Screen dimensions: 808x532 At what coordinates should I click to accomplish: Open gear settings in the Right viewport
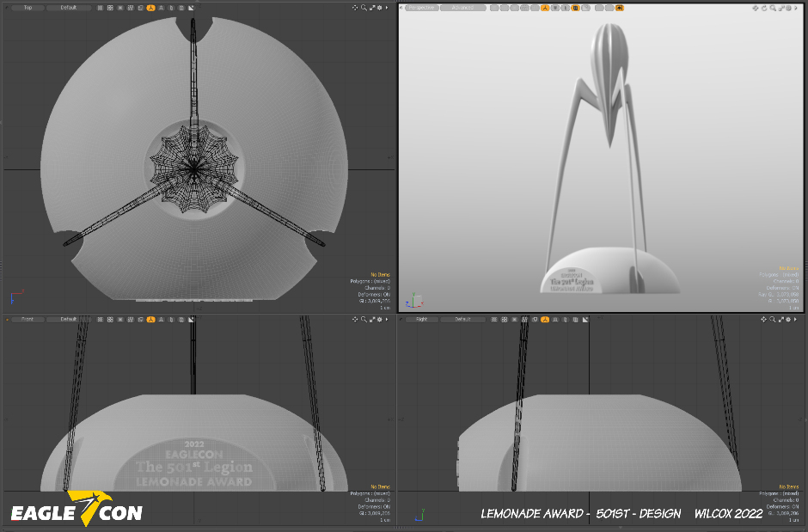787,319
